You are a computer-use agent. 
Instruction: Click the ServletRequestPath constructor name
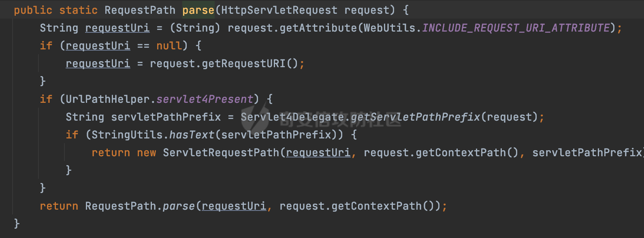pyautogui.click(x=221, y=153)
